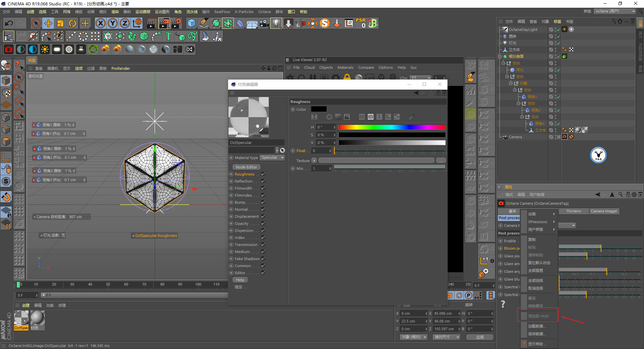
Task: Open the interface layout octane dropdown
Action: click(x=615, y=11)
